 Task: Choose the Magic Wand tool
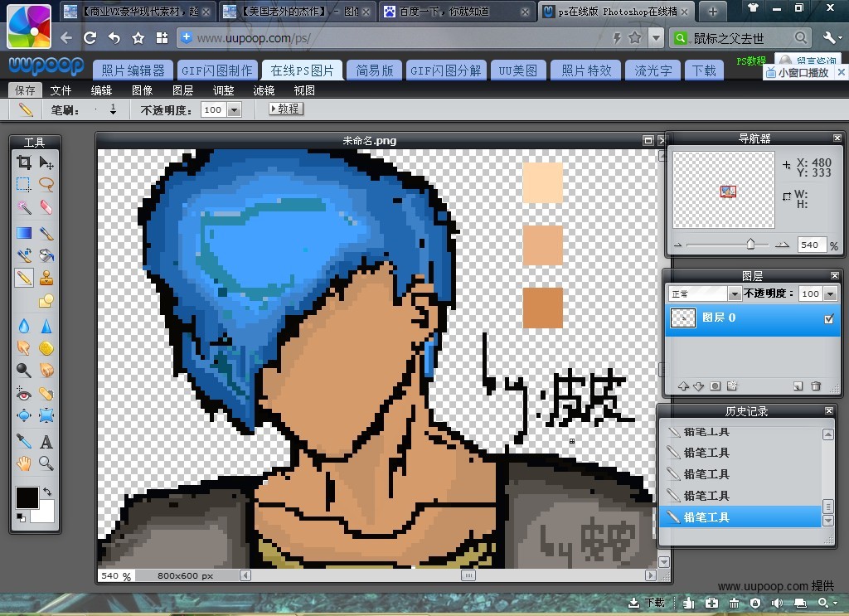pyautogui.click(x=24, y=207)
